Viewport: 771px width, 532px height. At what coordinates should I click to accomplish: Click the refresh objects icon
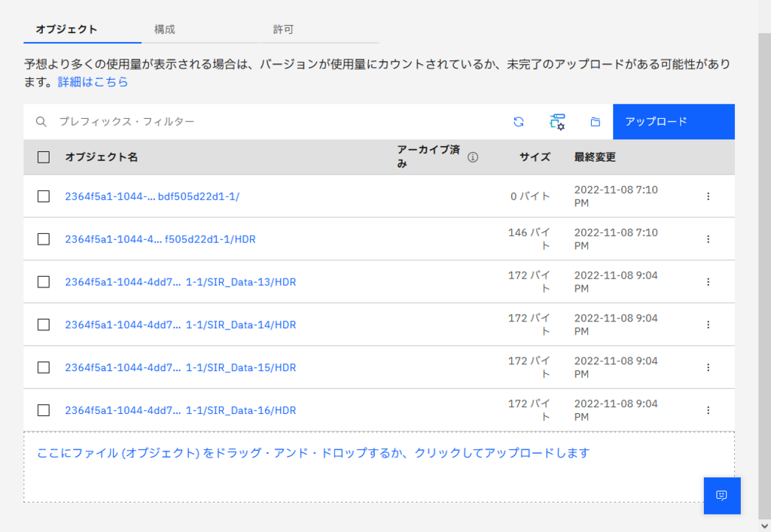(x=518, y=122)
